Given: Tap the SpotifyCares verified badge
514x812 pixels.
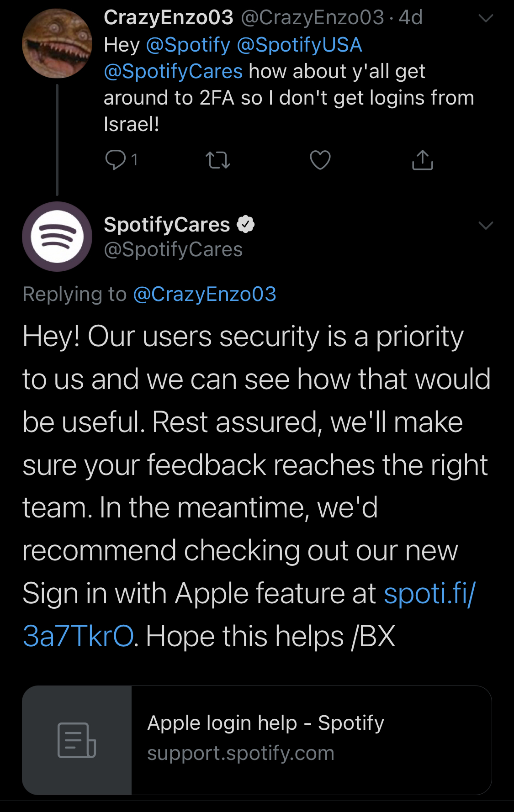Looking at the screenshot, I should [x=246, y=224].
